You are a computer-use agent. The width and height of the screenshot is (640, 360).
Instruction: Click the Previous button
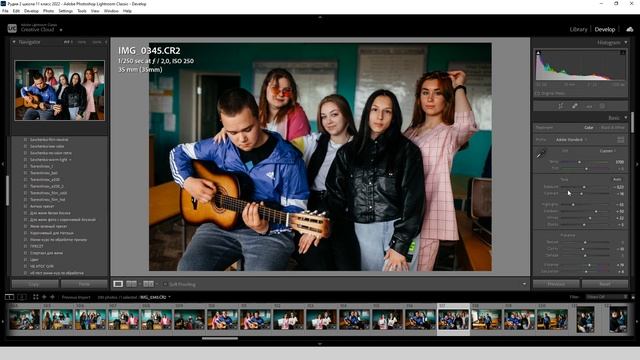pyautogui.click(x=556, y=284)
